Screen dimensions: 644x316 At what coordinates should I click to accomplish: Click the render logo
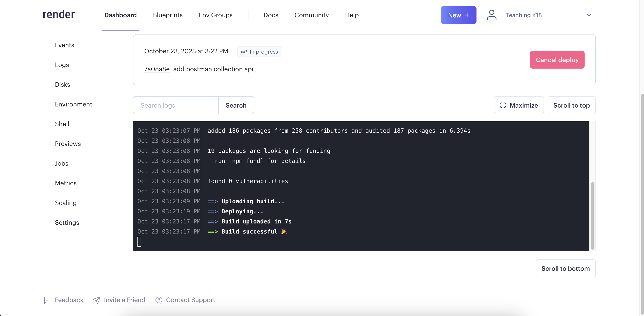[x=59, y=15]
